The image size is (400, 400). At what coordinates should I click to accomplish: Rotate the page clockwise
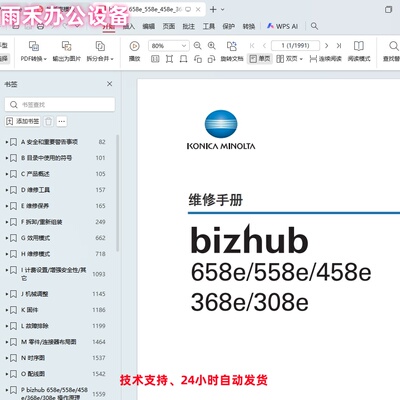coord(211,59)
